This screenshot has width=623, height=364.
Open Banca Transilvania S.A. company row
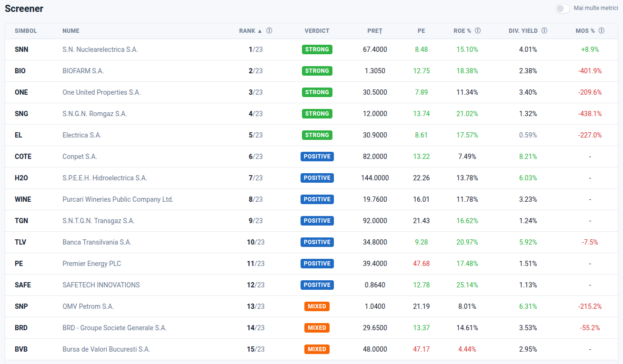pyautogui.click(x=97, y=242)
